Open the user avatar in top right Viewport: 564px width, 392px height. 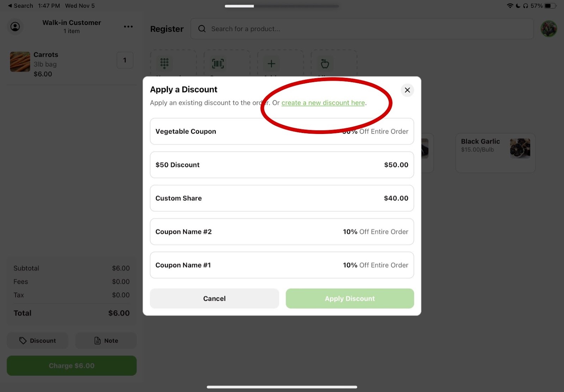pyautogui.click(x=548, y=29)
